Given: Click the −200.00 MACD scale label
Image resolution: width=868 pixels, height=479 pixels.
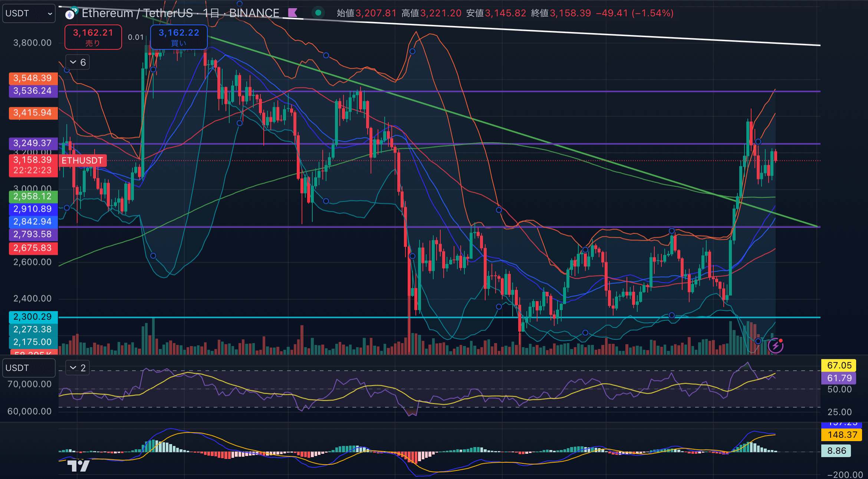Looking at the screenshot, I should (x=845, y=475).
